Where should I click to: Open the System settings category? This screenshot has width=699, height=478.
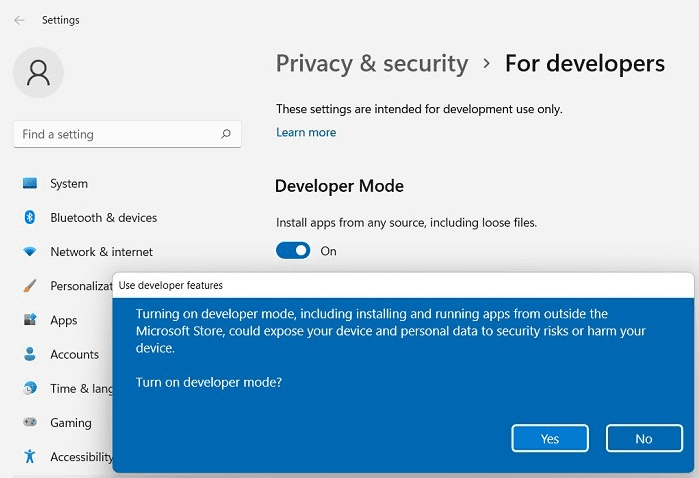[x=69, y=183]
